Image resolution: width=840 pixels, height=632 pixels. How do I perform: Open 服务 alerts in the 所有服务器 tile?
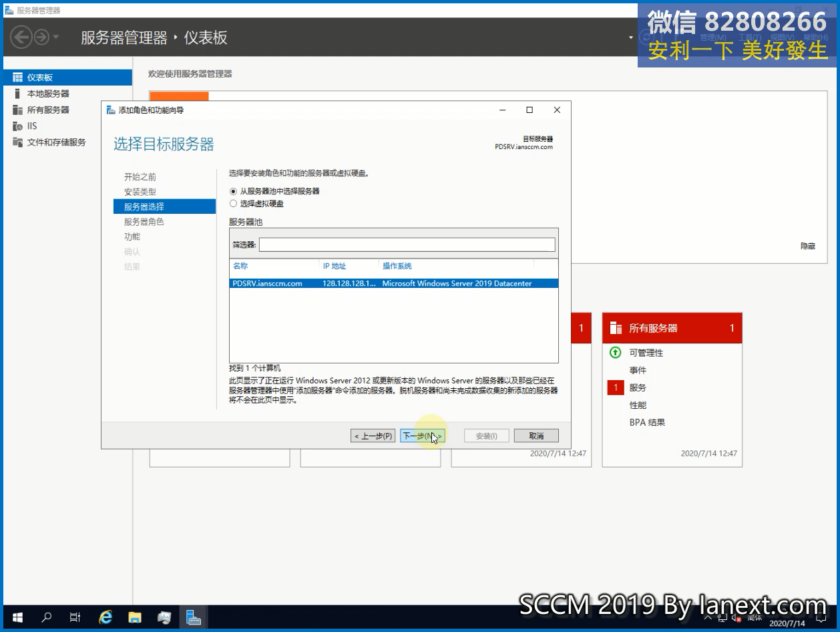click(638, 387)
